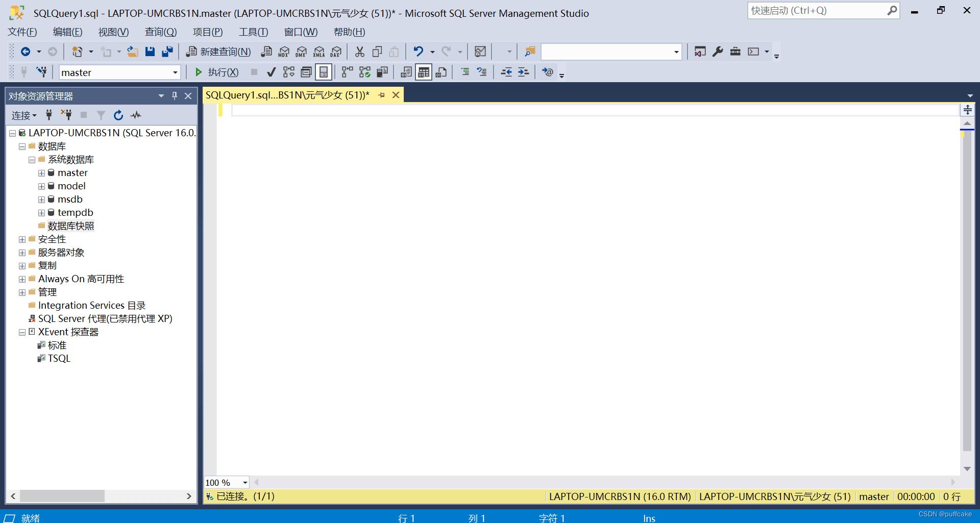Refresh the Object Explorer tree
The width and height of the screenshot is (980, 523).
click(118, 115)
